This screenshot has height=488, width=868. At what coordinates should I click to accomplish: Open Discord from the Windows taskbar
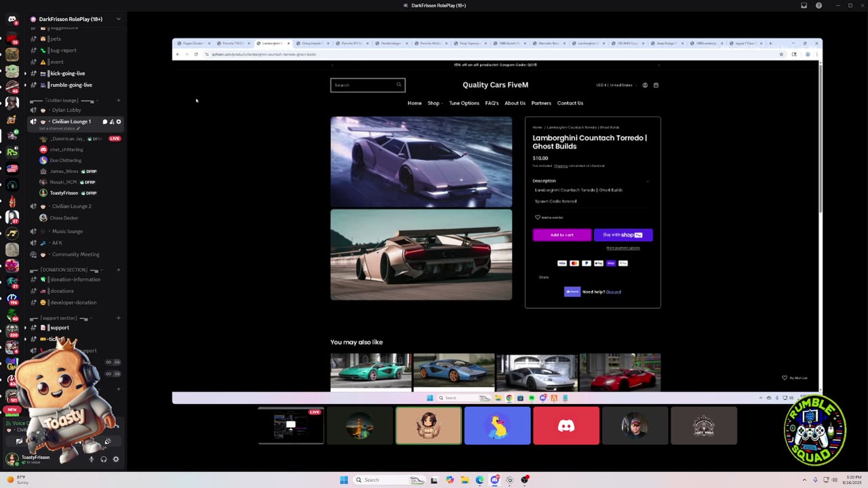[x=494, y=480]
